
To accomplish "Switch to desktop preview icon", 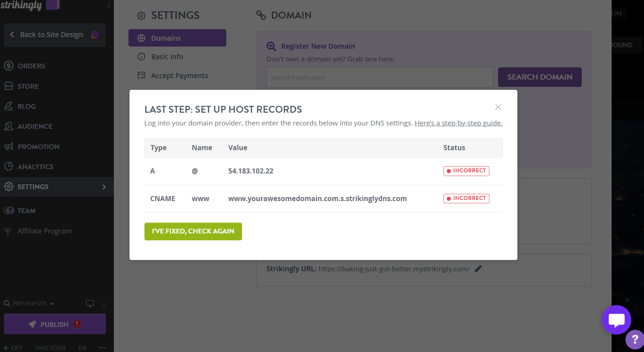I will coord(90,304).
